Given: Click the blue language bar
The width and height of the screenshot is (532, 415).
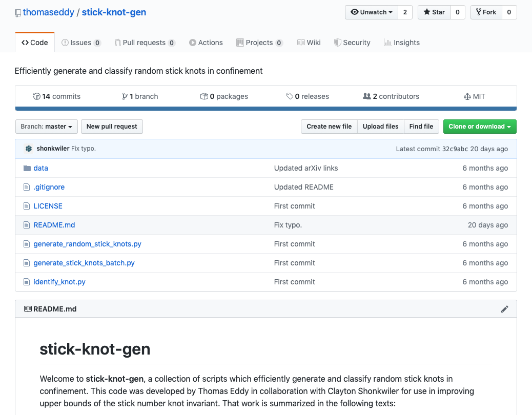Looking at the screenshot, I should pos(266,109).
